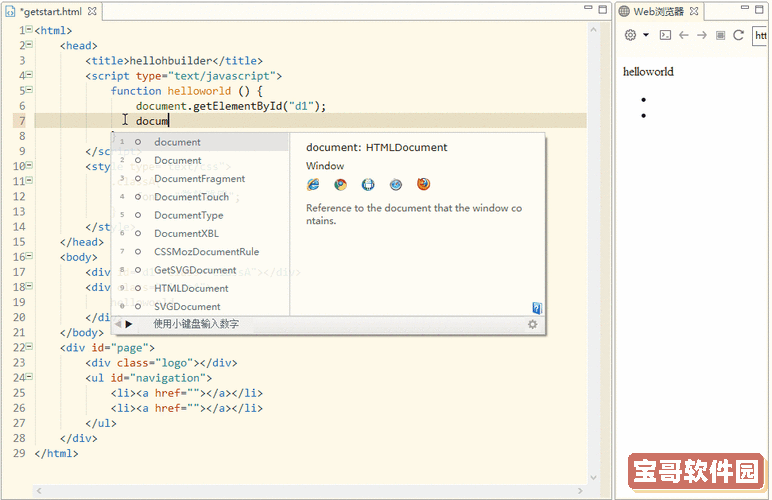This screenshot has height=500, width=772.
Task: Choose 'DocumentXBL' suggestion
Action: [200, 233]
